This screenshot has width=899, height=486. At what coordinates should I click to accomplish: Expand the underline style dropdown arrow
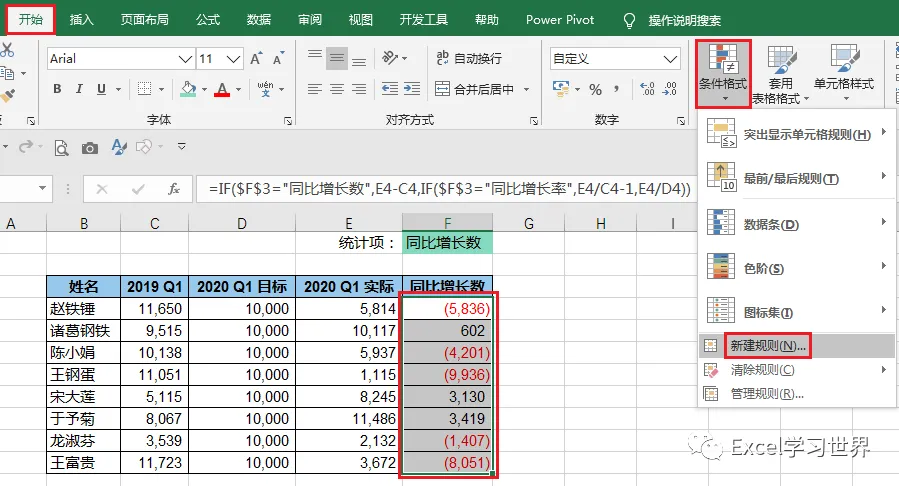tap(118, 89)
